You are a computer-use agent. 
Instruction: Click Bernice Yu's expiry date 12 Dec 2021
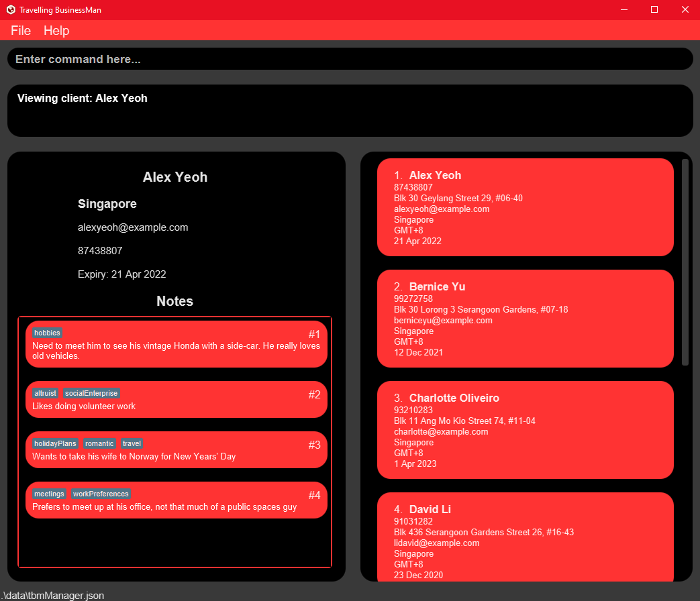coord(418,352)
